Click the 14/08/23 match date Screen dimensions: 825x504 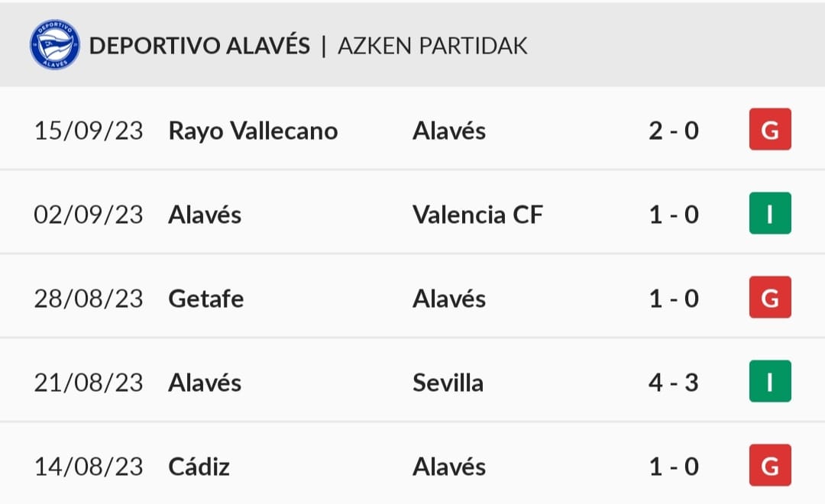89,467
